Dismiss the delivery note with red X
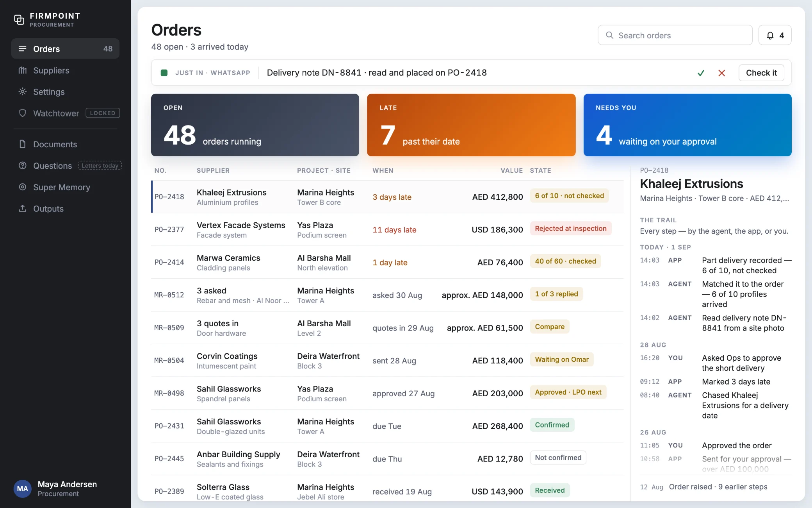 click(722, 73)
